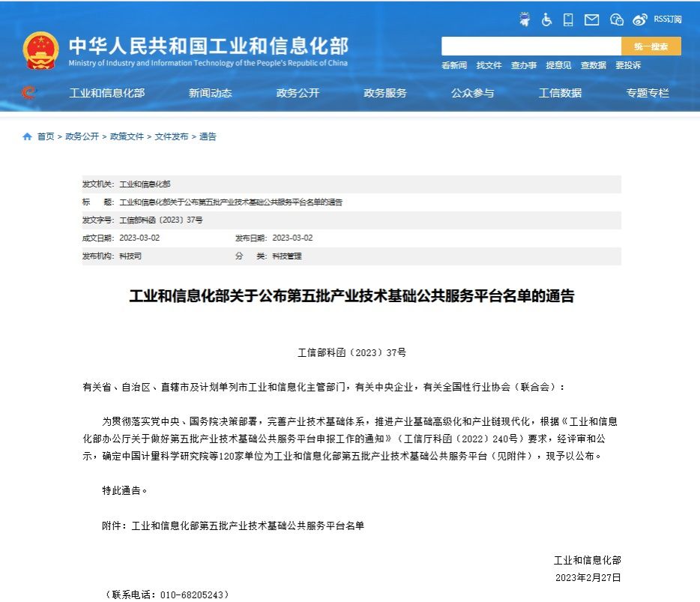Go to 首页 via breadcrumb

(x=46, y=136)
